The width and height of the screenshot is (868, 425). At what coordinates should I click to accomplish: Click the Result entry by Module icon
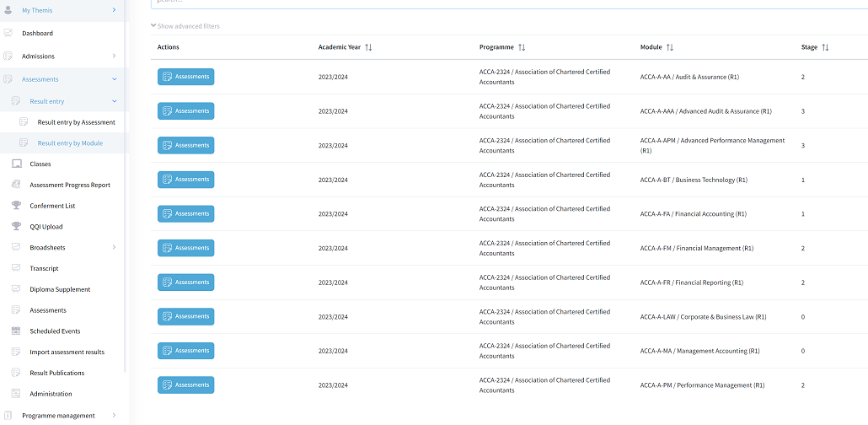point(24,143)
